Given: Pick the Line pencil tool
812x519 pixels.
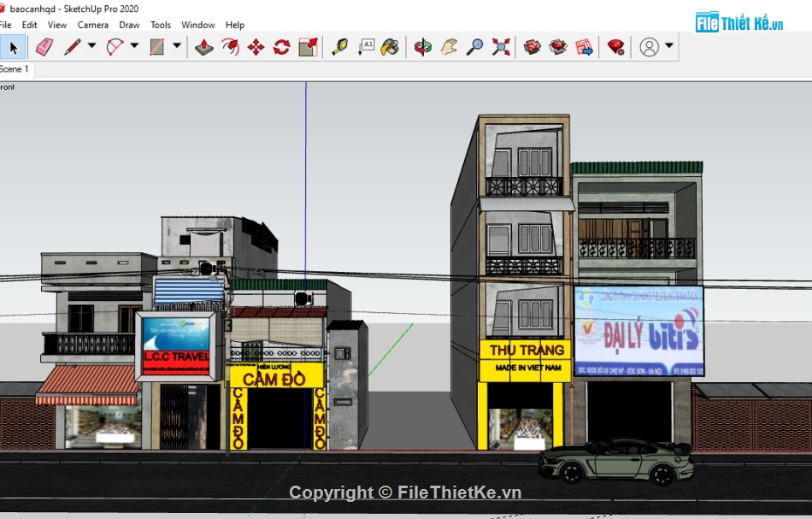Looking at the screenshot, I should pos(73,47).
